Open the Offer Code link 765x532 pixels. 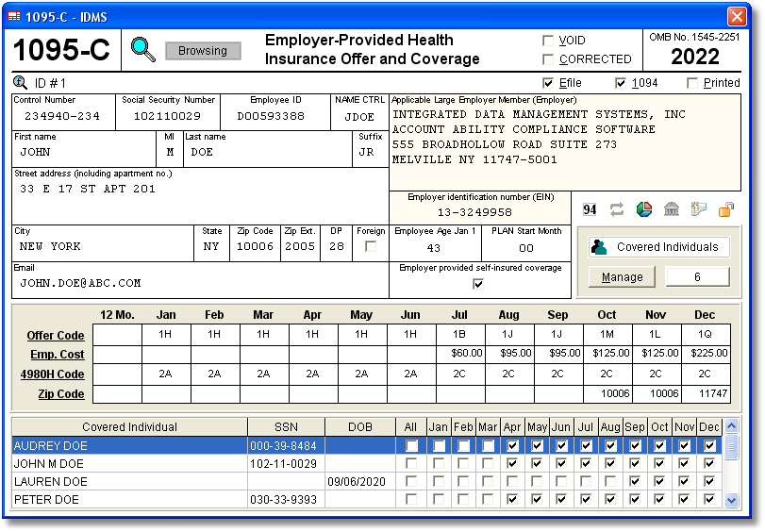(56, 335)
